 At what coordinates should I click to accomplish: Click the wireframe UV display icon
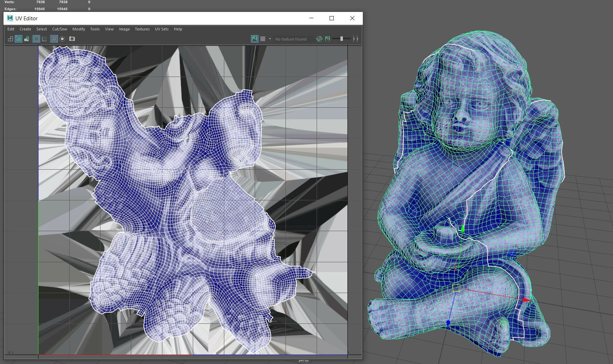pos(10,39)
